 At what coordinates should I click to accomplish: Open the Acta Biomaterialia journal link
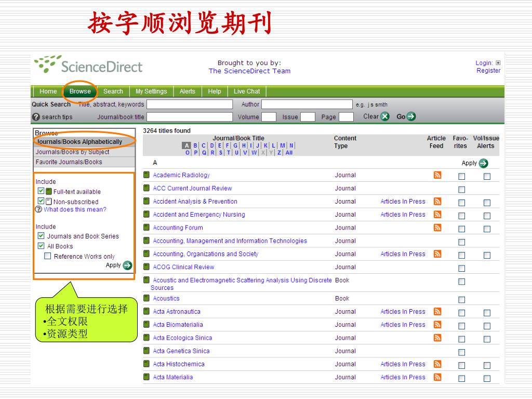tap(178, 325)
